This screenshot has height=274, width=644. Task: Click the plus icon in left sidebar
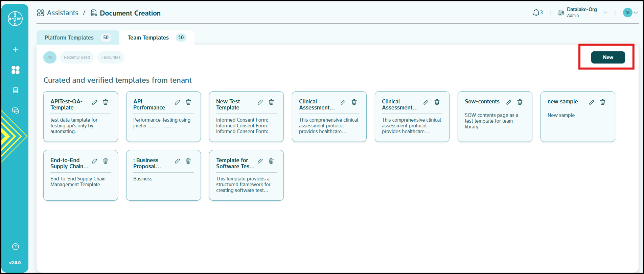coord(15,50)
